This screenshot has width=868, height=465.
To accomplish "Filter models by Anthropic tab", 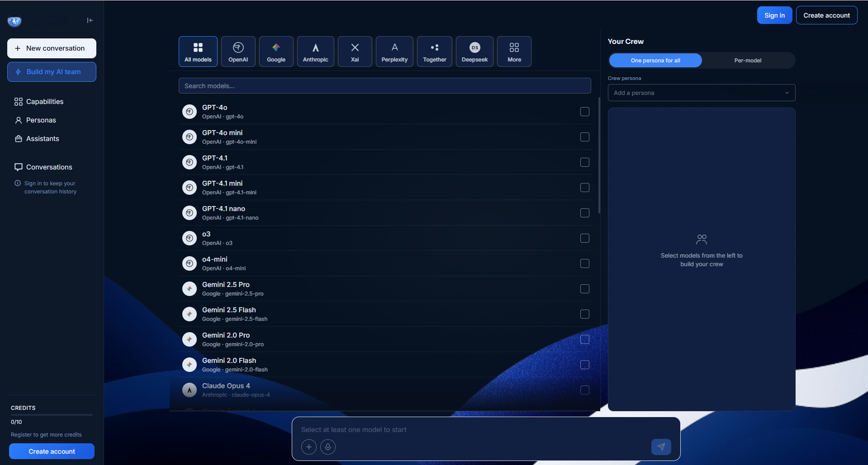I will 316,52.
